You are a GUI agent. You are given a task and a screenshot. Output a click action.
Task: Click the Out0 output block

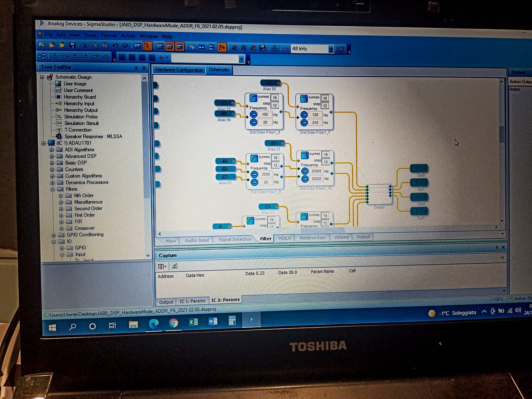click(x=419, y=169)
